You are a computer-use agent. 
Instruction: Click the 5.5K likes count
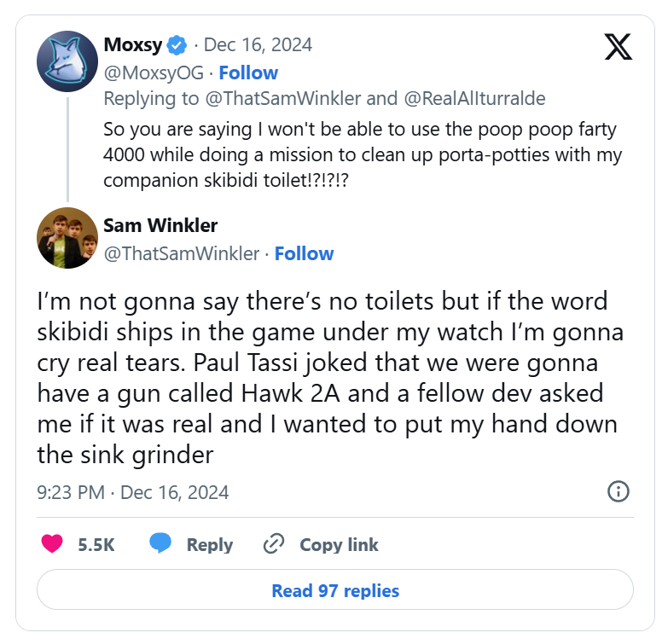[x=96, y=545]
